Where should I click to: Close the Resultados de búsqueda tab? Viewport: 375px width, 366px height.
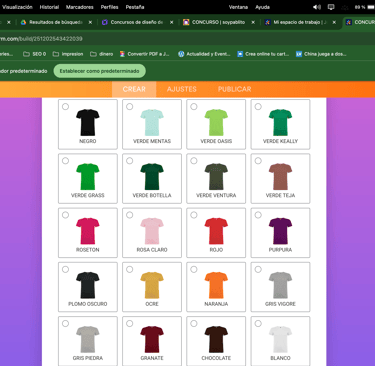click(90, 22)
